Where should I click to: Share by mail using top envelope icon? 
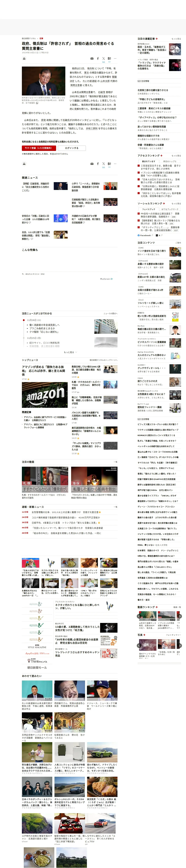point(92,59)
